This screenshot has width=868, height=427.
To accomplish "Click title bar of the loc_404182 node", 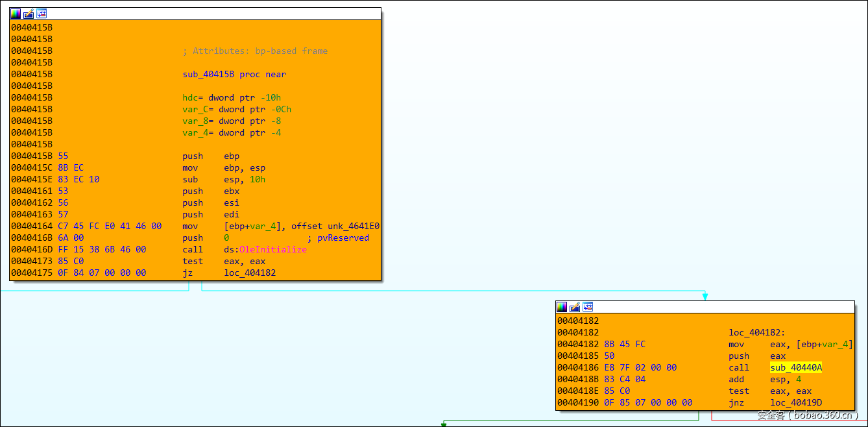I will coord(714,307).
